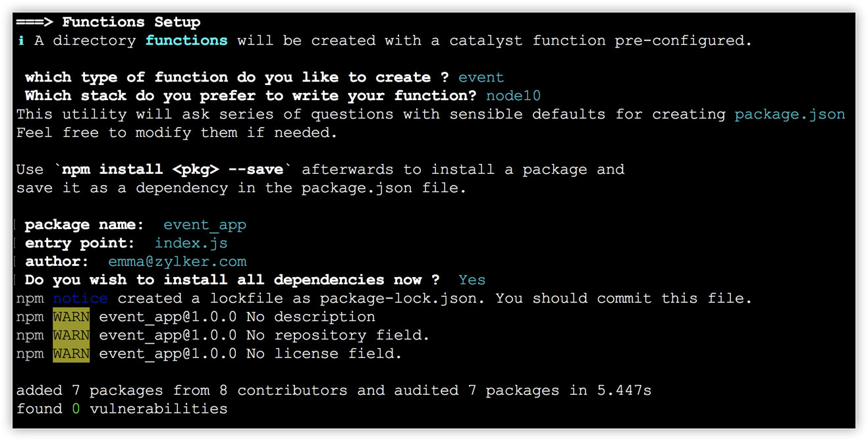This screenshot has width=868, height=441.
Task: Click the 'event_app' package name value
Action: pos(205,225)
